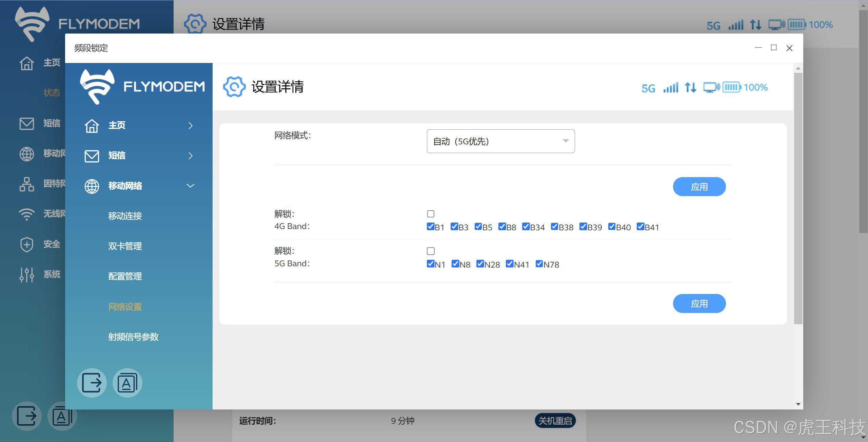This screenshot has width=868, height=442.
Task: Click 应用 button under network mode
Action: pyautogui.click(x=699, y=187)
